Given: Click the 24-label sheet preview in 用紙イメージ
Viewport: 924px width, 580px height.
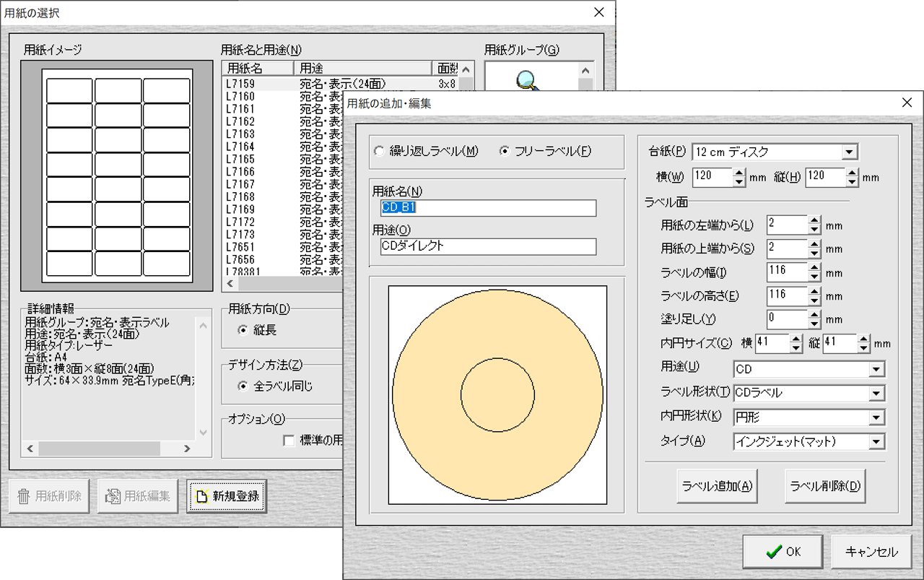Looking at the screenshot, I should 117,176.
